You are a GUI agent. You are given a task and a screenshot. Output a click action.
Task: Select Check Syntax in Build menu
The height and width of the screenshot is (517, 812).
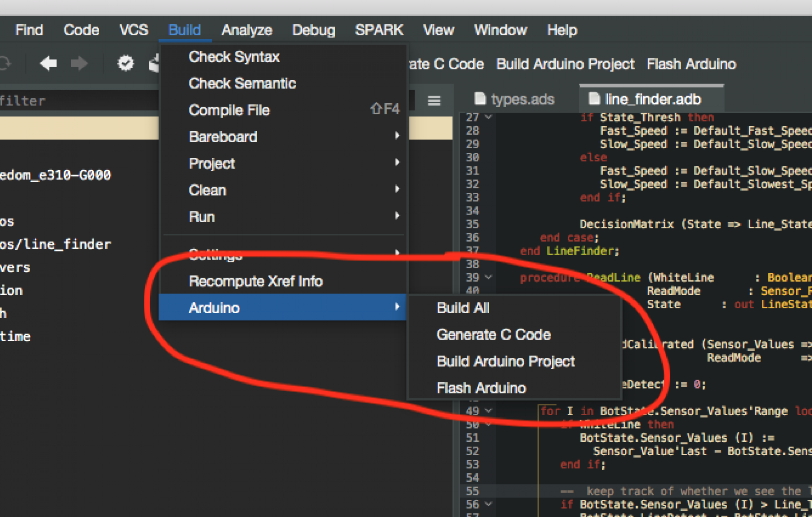(x=283, y=57)
